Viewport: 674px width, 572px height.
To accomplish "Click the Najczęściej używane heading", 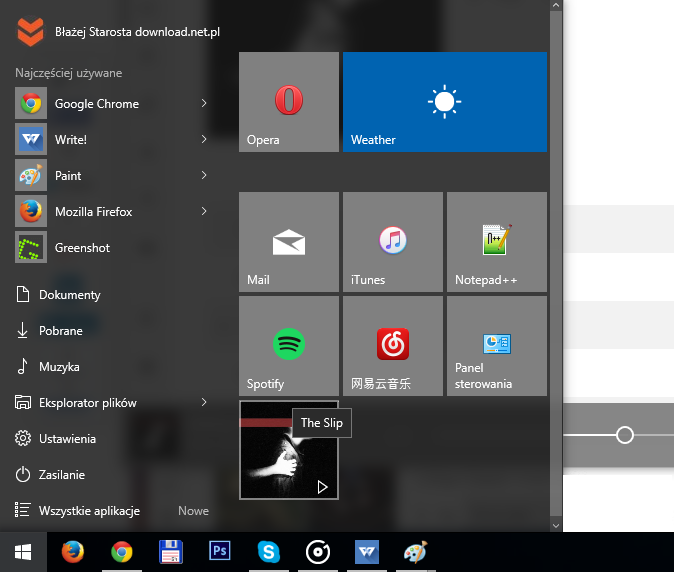I will click(69, 73).
